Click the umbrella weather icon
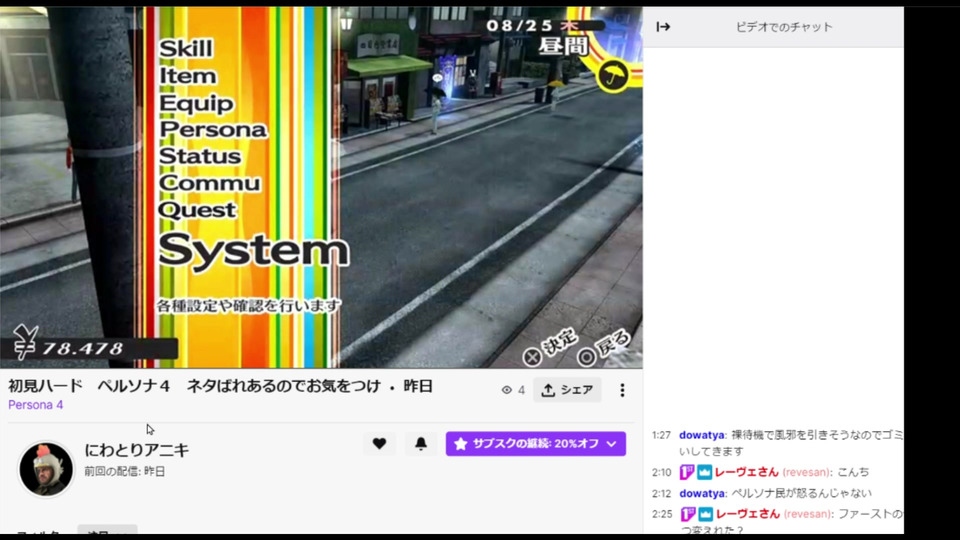 pyautogui.click(x=613, y=76)
